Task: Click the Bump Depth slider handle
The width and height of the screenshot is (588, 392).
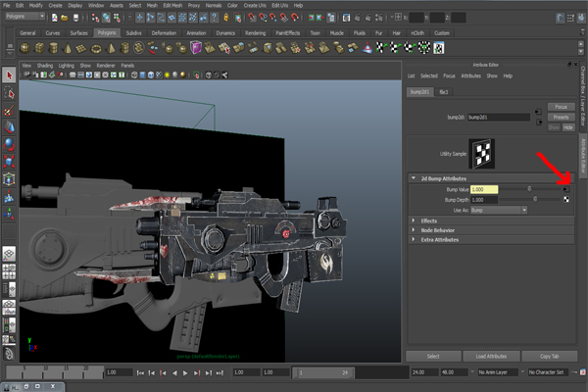Action: point(535,200)
